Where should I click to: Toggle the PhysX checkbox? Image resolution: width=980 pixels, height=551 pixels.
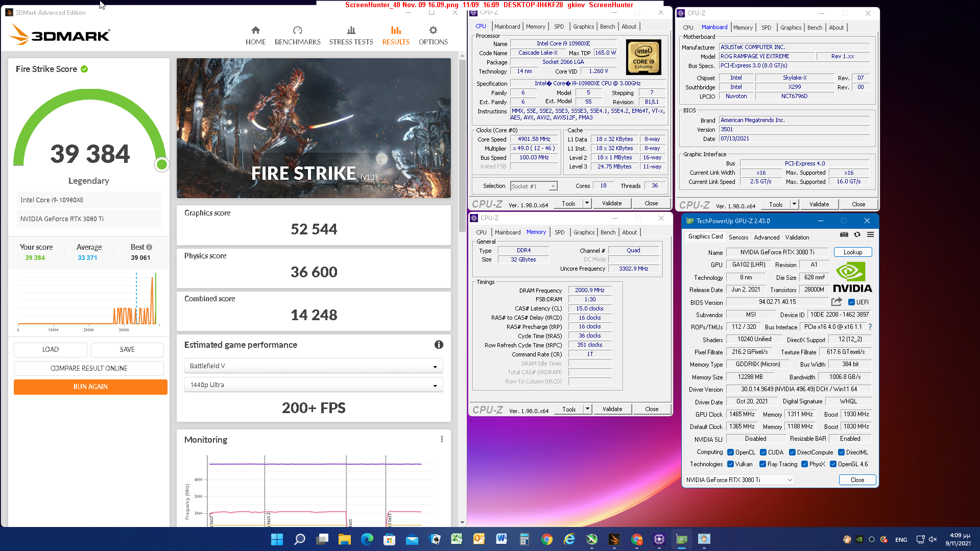[804, 464]
